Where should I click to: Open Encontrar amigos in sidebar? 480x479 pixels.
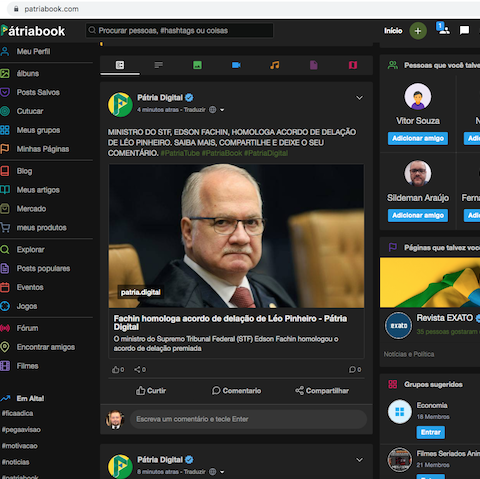tap(37, 347)
